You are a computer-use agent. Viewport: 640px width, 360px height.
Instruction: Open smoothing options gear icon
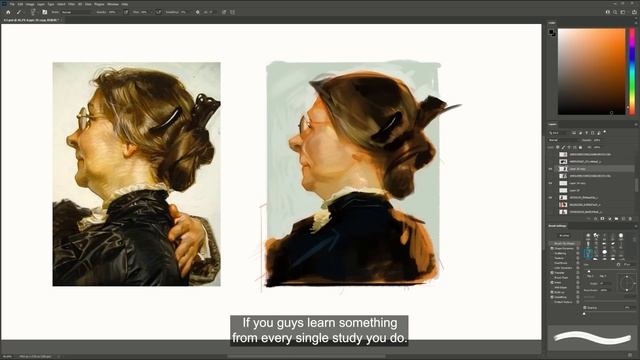pos(198,12)
